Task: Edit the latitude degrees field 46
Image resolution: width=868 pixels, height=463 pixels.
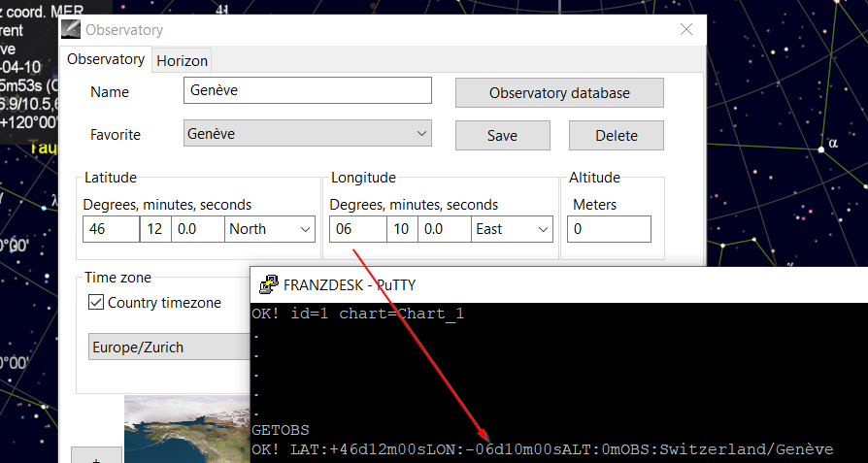Action: click(x=111, y=229)
